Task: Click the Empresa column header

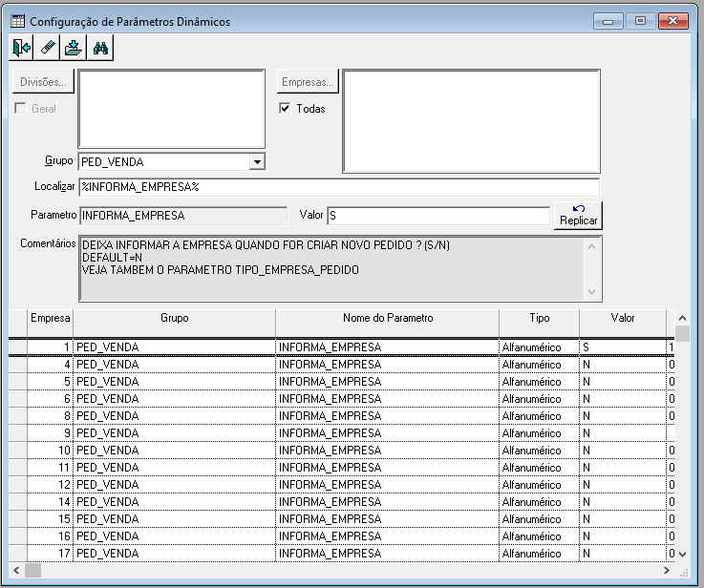Action: point(50,323)
